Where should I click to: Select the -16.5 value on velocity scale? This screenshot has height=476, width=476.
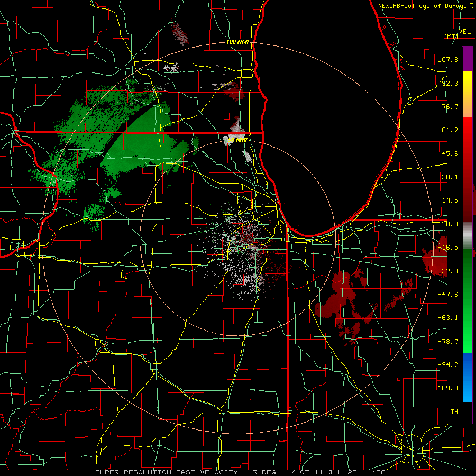448,248
